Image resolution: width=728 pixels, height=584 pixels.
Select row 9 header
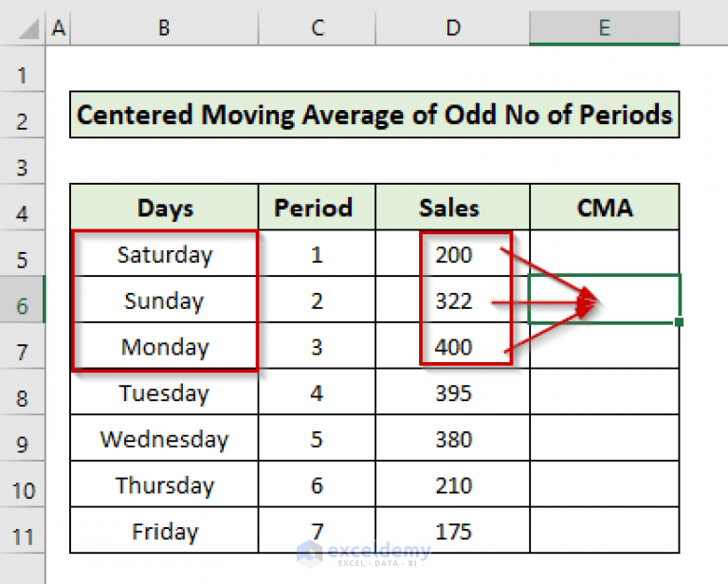[23, 437]
